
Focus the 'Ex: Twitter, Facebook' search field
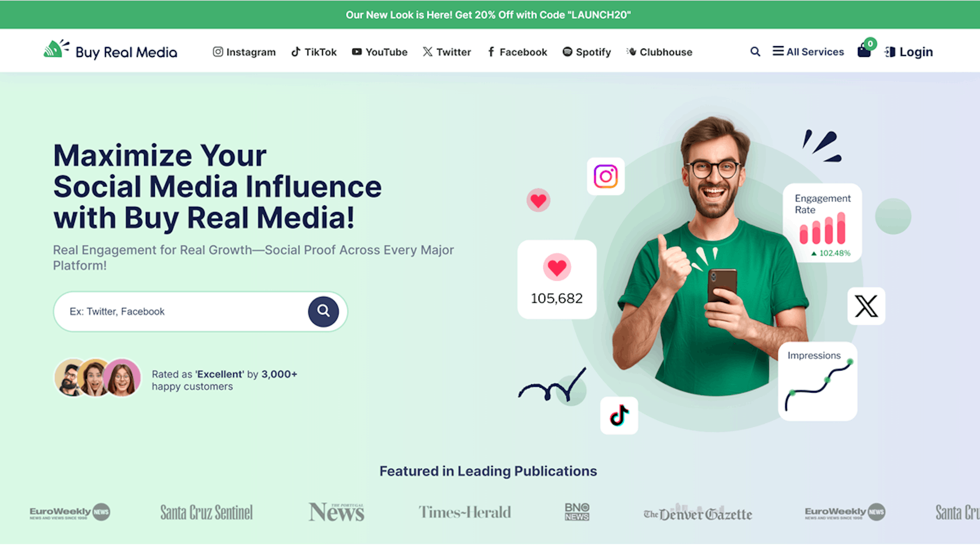[181, 312]
